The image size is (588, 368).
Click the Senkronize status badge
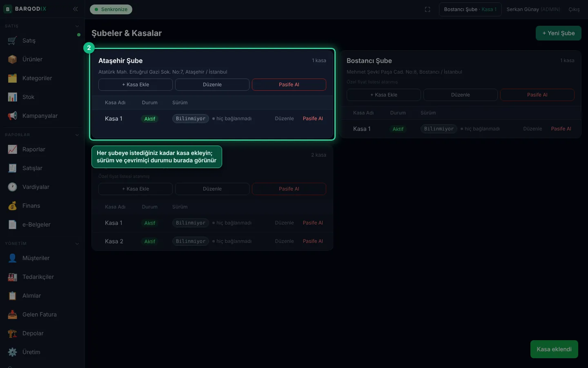coord(111,9)
